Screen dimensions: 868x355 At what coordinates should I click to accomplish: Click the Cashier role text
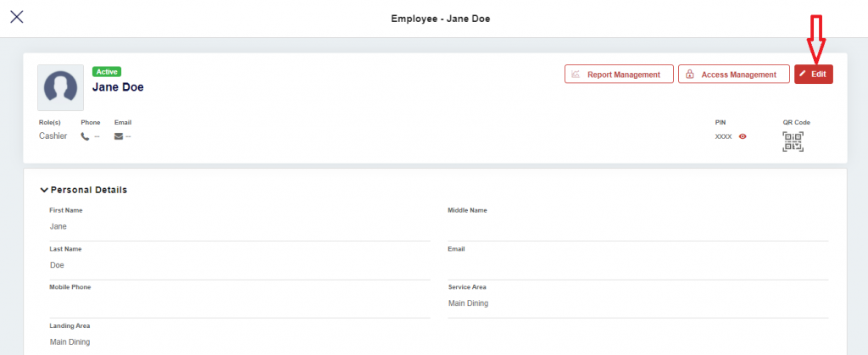point(53,136)
